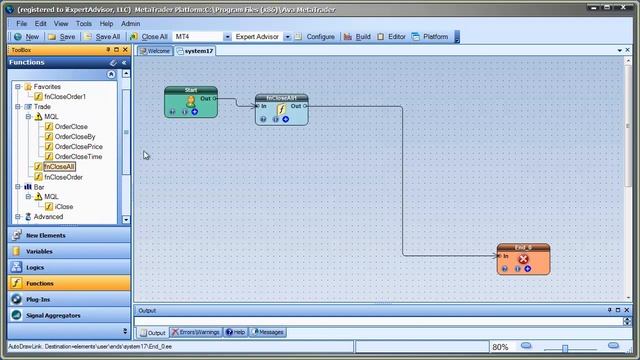Click the zoom out button by slider

526,346
